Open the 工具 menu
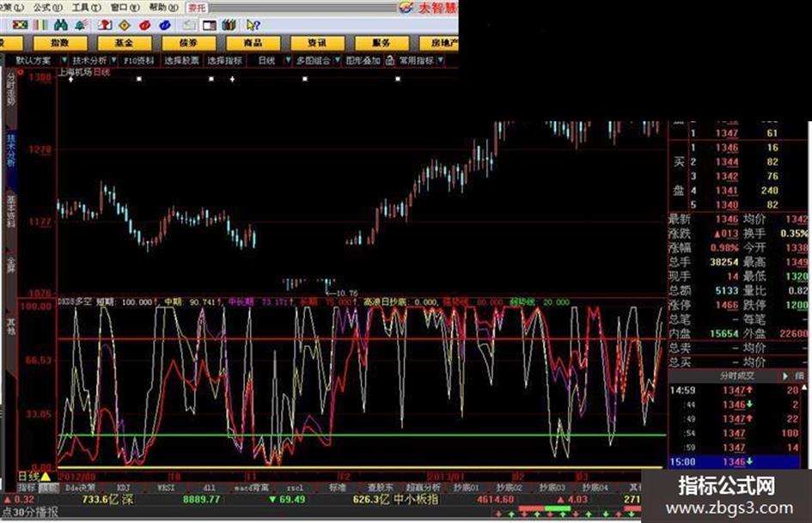 (x=86, y=7)
